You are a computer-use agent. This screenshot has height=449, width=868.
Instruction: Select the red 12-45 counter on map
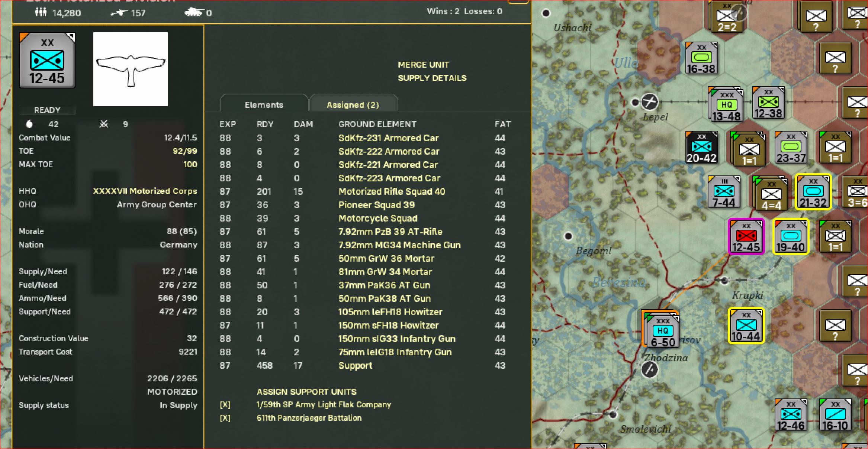tap(746, 237)
